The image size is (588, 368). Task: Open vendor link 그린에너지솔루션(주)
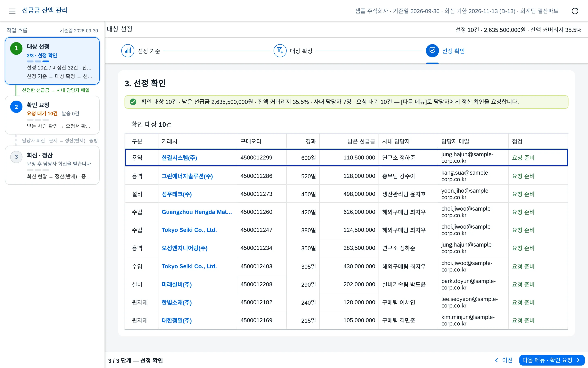(187, 176)
